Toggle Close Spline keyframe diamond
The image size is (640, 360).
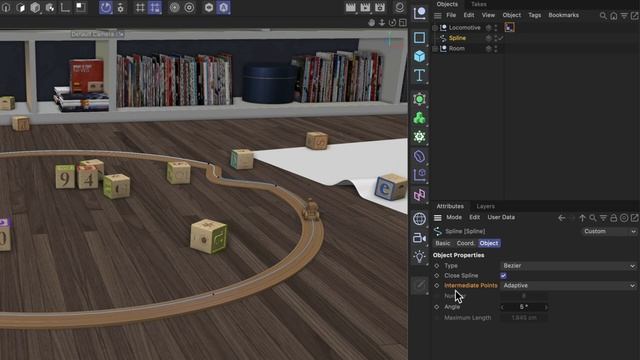[x=436, y=276]
